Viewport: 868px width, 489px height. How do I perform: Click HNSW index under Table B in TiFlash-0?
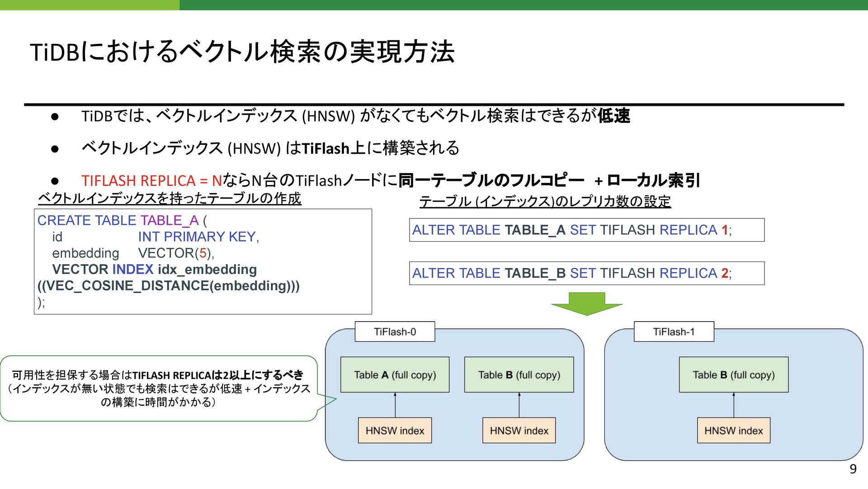519,430
